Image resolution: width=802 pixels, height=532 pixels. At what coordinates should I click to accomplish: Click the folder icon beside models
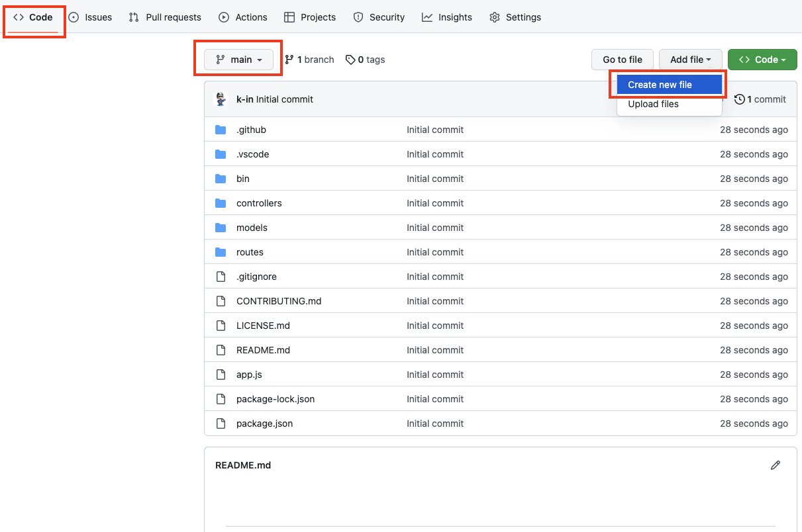pos(221,228)
